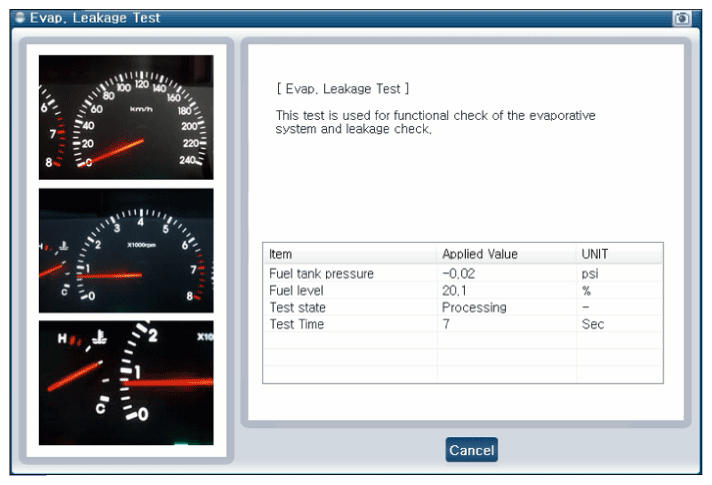Image resolution: width=712 pixels, height=485 pixels.
Task: Click the 20.1 fuel level value
Action: [x=454, y=290]
